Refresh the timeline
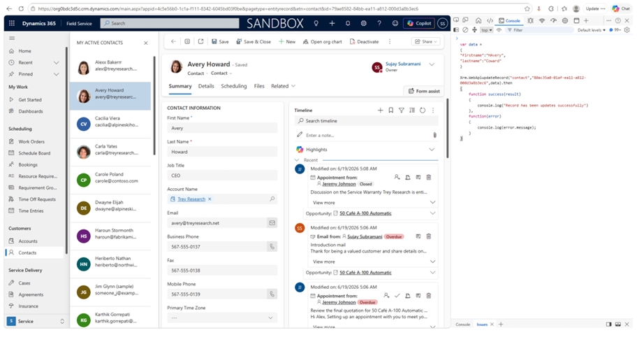Image resolution: width=644 pixels, height=349 pixels. (x=423, y=111)
